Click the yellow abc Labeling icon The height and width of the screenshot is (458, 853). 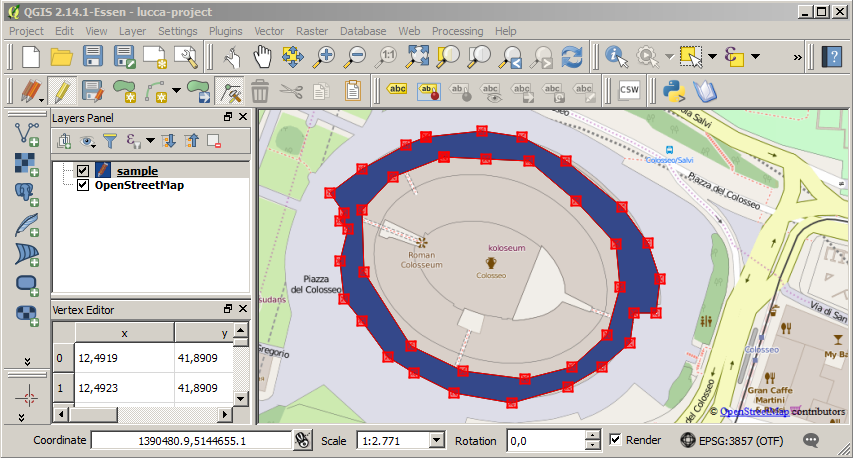[x=397, y=89]
